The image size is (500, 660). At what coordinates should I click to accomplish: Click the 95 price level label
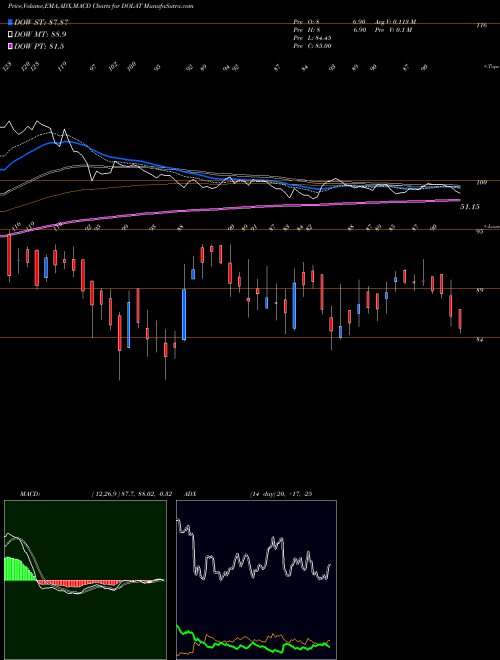click(x=479, y=232)
